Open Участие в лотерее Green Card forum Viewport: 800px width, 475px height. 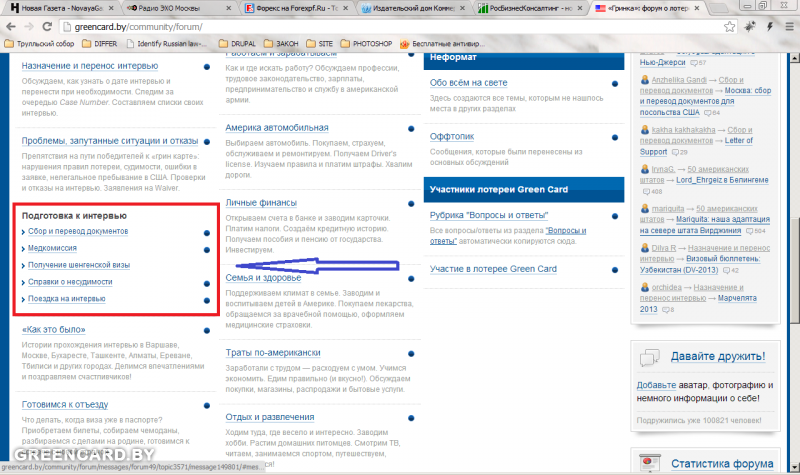click(x=493, y=269)
